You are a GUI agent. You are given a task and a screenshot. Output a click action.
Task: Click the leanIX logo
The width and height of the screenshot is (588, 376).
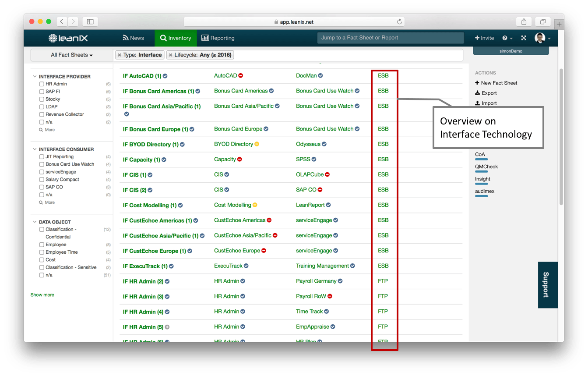(x=68, y=38)
